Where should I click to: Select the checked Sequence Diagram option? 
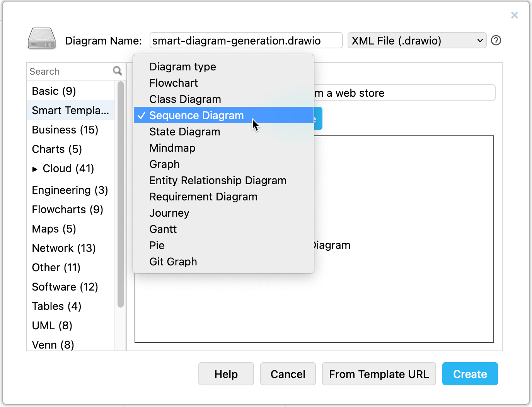click(x=196, y=115)
